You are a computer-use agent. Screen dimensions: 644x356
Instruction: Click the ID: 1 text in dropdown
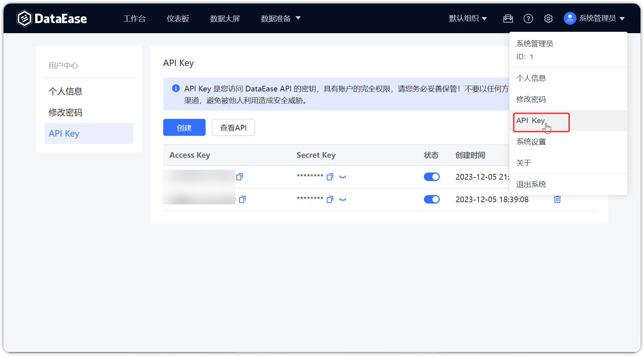pyautogui.click(x=525, y=57)
